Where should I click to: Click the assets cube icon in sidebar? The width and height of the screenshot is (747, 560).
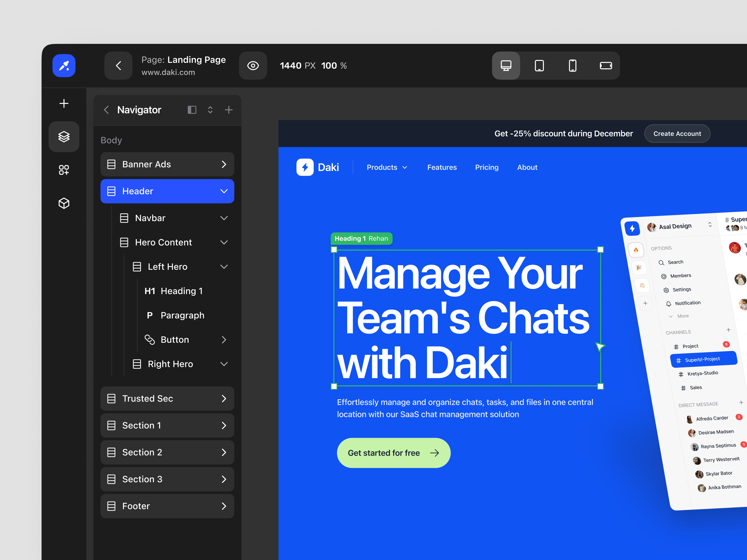[x=64, y=203]
